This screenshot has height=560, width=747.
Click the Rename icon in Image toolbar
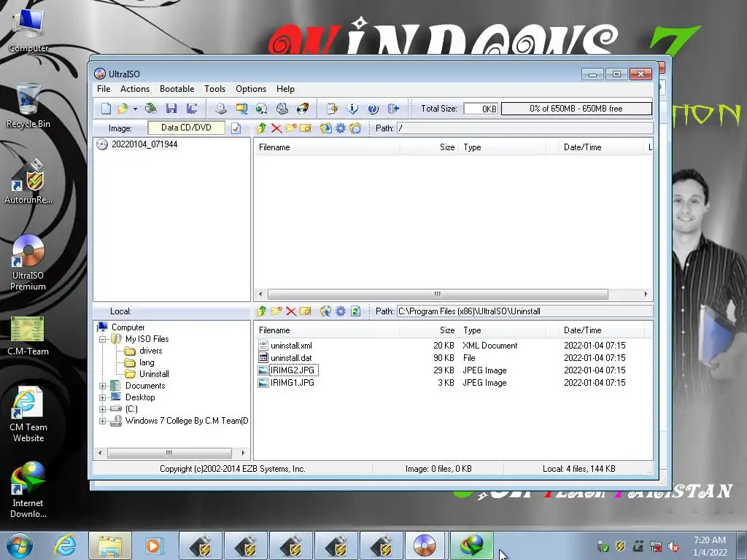click(306, 128)
